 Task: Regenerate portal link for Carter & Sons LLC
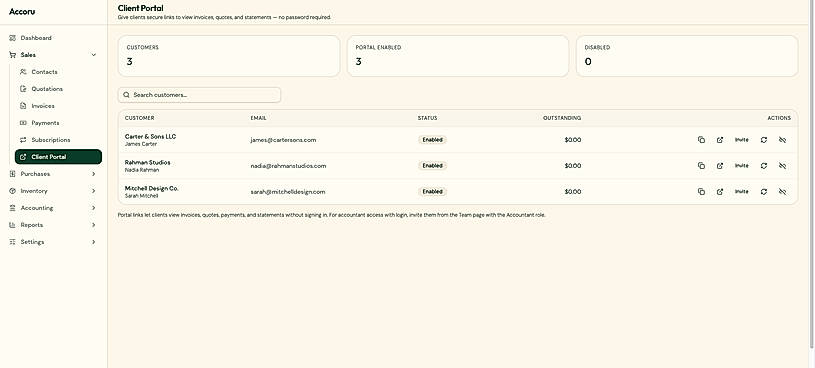click(764, 140)
